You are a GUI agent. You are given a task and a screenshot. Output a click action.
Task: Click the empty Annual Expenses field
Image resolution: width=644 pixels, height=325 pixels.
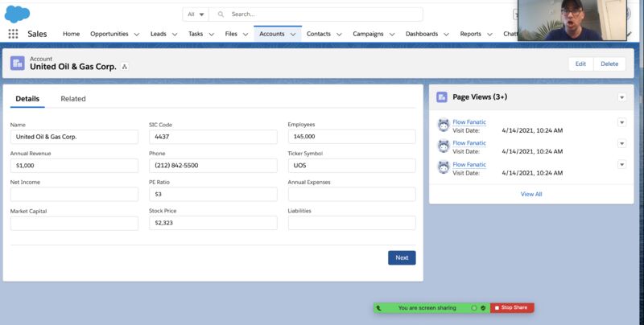coord(352,195)
